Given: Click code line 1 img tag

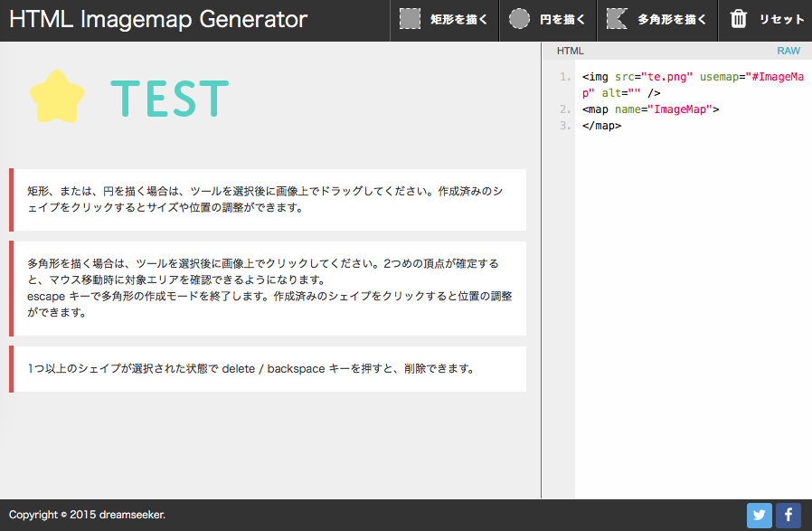Looking at the screenshot, I should [693, 85].
